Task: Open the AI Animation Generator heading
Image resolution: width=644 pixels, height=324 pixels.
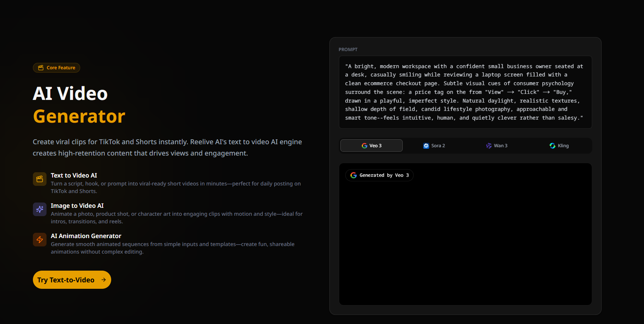Action: (x=86, y=236)
